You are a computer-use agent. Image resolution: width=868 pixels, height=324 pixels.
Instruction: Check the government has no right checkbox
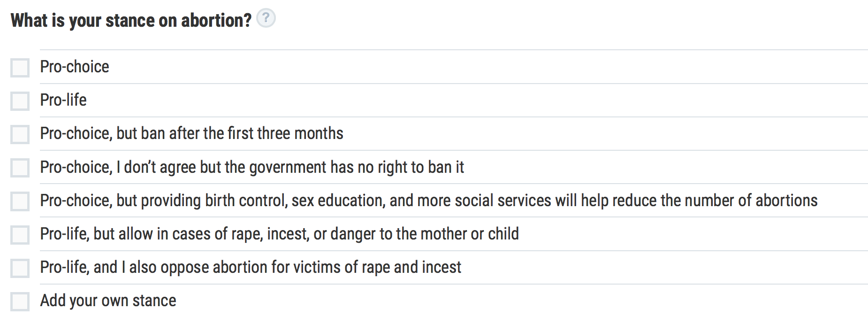point(20,168)
